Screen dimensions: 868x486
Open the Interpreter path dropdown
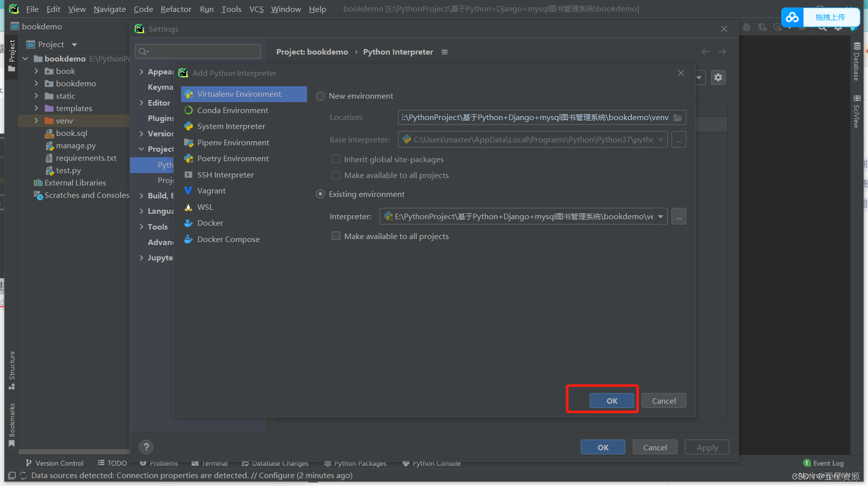[x=661, y=217]
